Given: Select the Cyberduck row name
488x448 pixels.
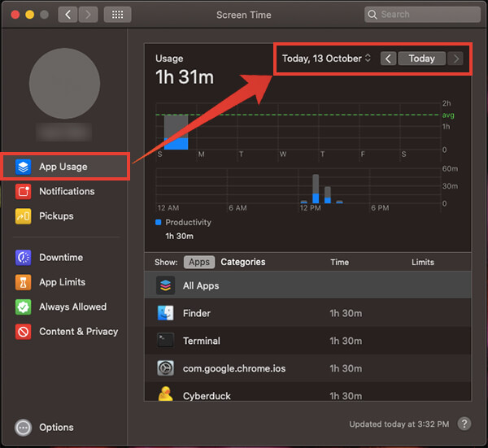Looking at the screenshot, I should 207,396.
